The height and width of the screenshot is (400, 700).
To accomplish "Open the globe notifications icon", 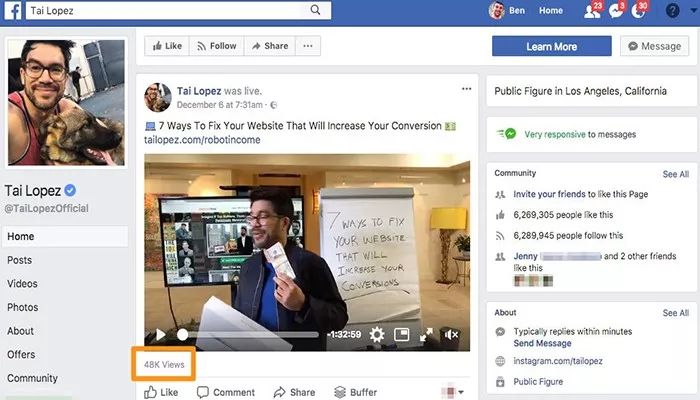I will 638,11.
